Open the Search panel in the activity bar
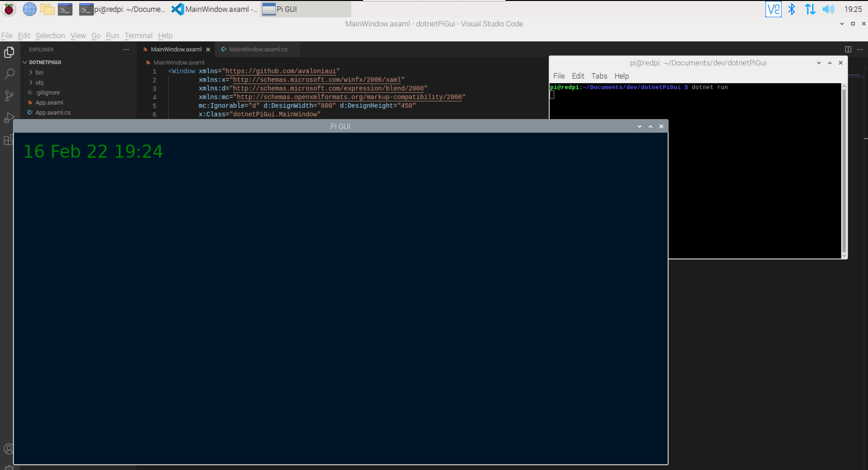 click(x=9, y=74)
